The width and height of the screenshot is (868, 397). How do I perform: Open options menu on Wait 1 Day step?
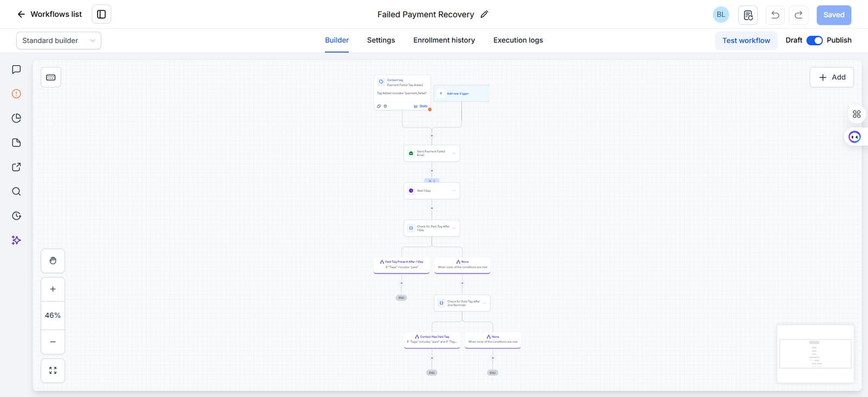[x=454, y=190]
